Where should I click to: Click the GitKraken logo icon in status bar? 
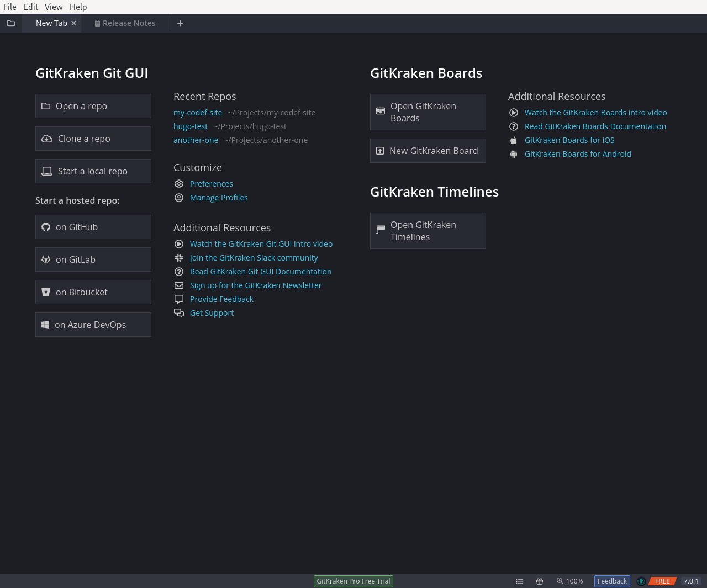point(641,581)
